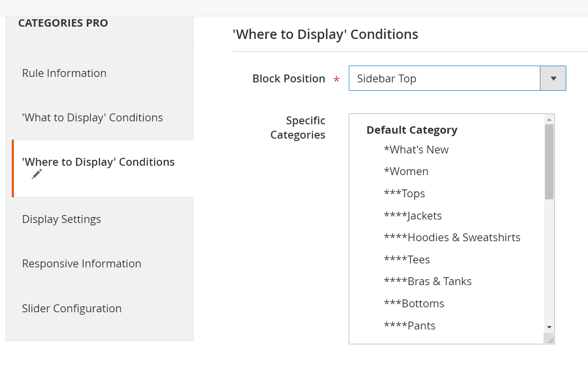
Task: Open the Slider Configuration tab
Action: pos(72,308)
